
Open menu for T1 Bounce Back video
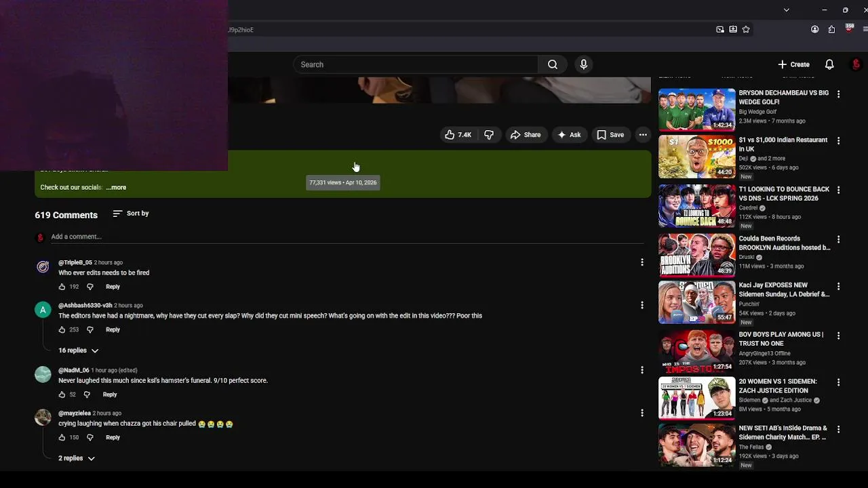point(838,190)
